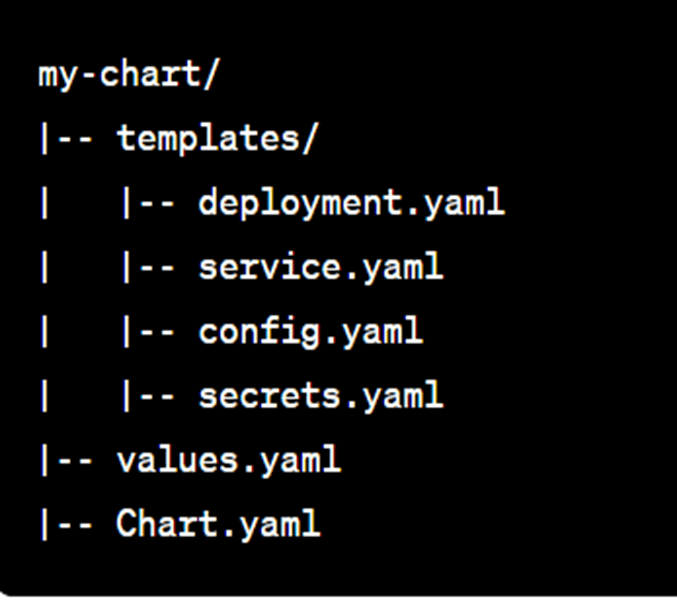Viewport: 677px width, 605px height.
Task: Click the leading pipe on the config.yaml line
Action: click(x=44, y=331)
